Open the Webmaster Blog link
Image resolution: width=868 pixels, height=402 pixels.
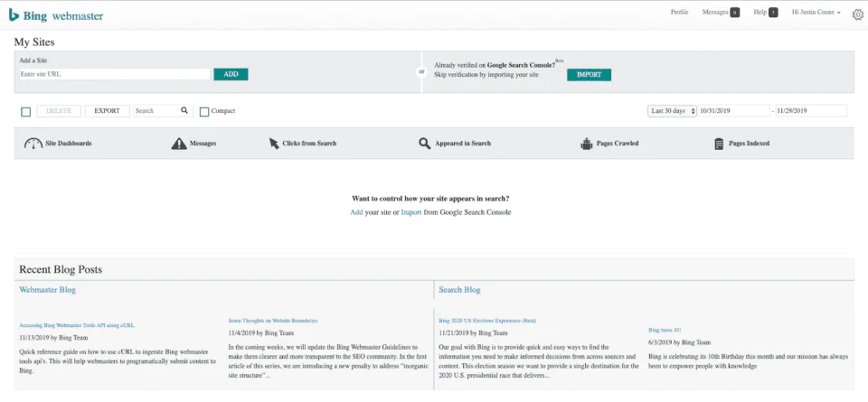(47, 290)
